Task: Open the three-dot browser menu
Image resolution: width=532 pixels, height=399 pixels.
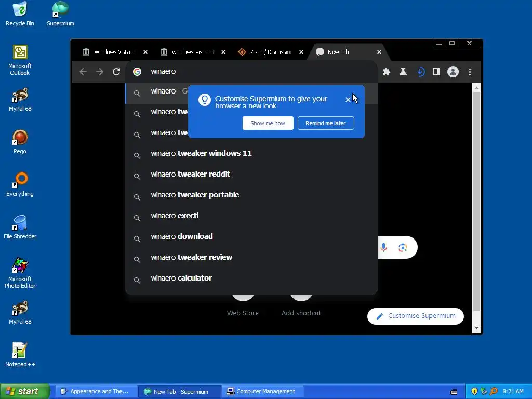Action: click(x=470, y=72)
